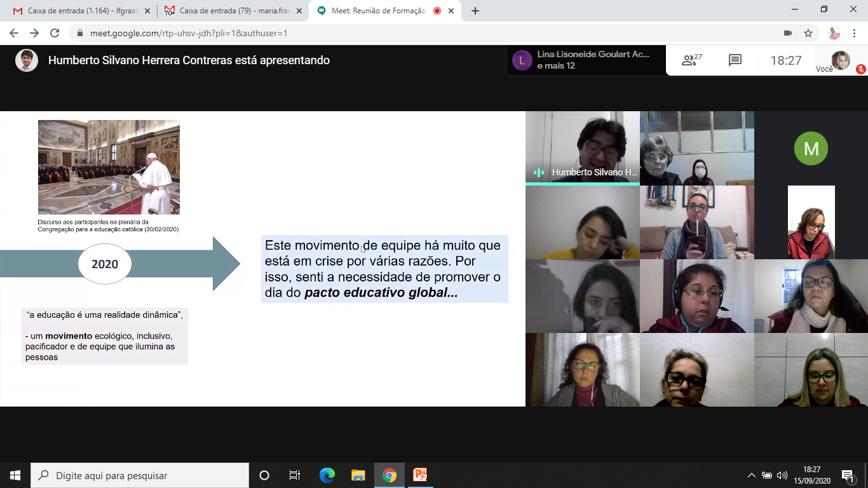868x488 pixels.
Task: Click the Windows Start button
Action: pos(15,475)
